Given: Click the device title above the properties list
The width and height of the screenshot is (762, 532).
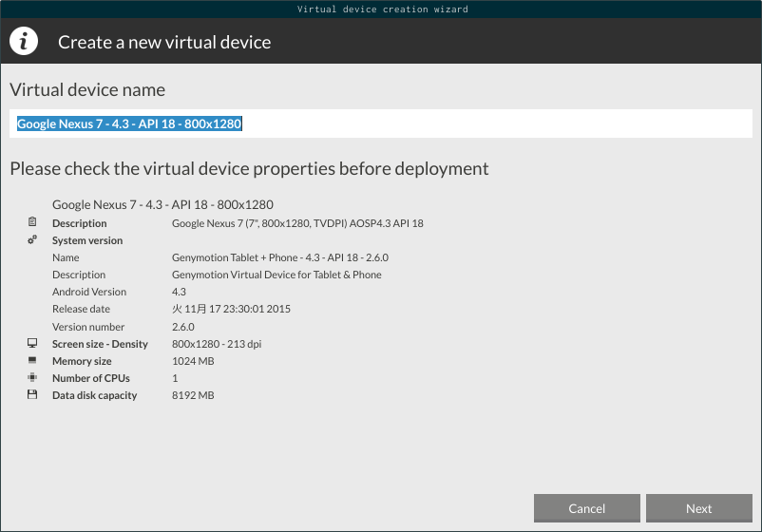Looking at the screenshot, I should (x=162, y=204).
